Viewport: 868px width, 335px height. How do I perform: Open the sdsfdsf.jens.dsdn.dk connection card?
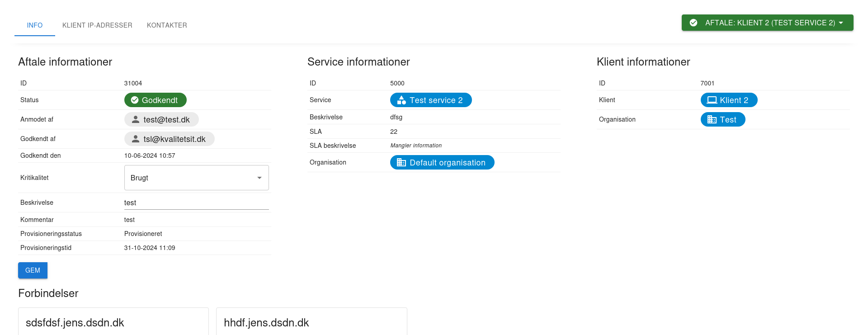[x=113, y=322]
